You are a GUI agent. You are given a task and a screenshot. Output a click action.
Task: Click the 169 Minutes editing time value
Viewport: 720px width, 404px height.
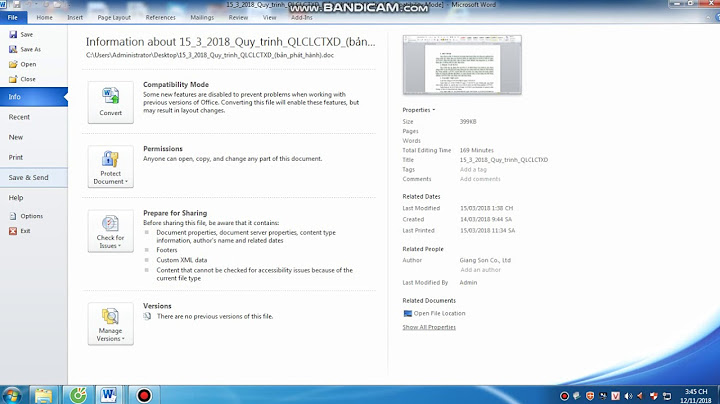477,150
